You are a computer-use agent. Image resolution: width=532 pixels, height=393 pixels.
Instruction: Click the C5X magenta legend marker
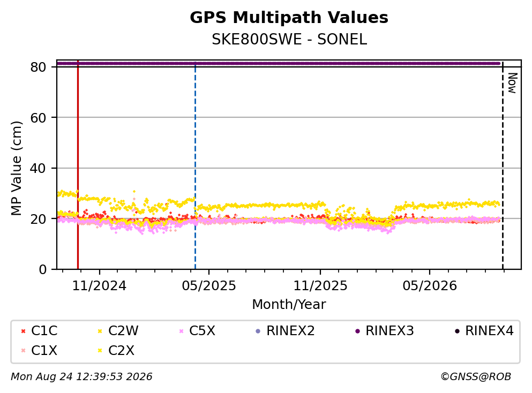(x=181, y=331)
